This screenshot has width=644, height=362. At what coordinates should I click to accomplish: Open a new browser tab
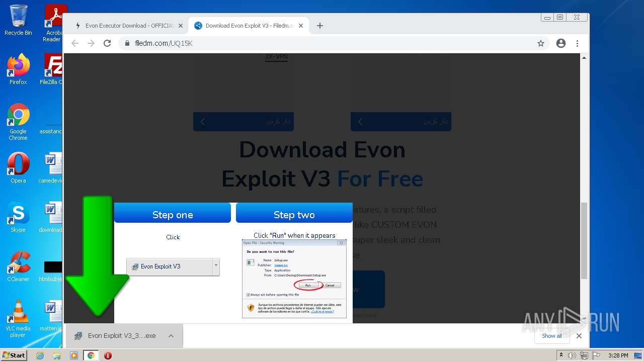coord(319,26)
